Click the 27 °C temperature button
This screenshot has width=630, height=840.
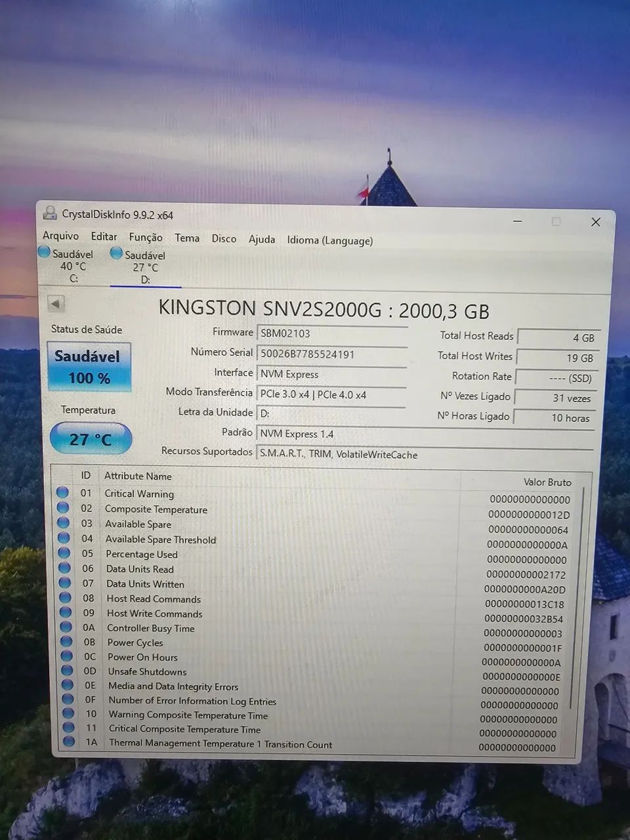coord(91,439)
